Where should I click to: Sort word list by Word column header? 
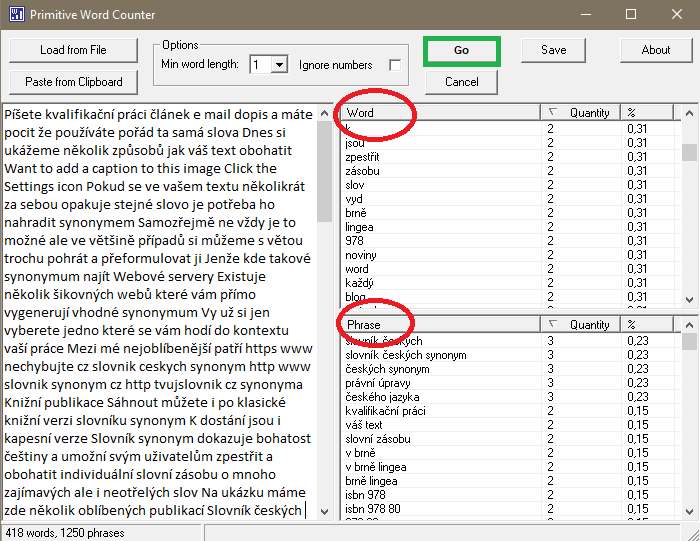[441, 113]
